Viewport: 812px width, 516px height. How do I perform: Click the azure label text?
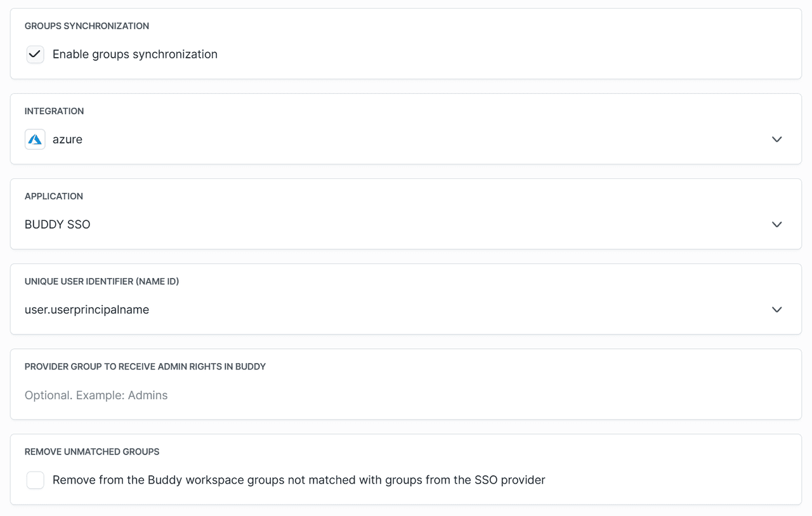tap(67, 139)
